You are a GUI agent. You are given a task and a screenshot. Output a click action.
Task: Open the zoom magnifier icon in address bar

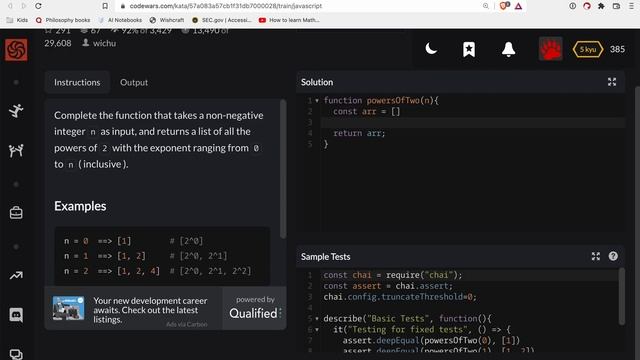pos(485,6)
